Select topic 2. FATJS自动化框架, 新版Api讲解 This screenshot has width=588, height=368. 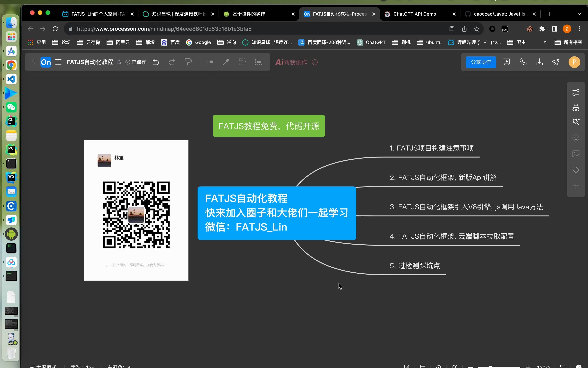coord(443,177)
